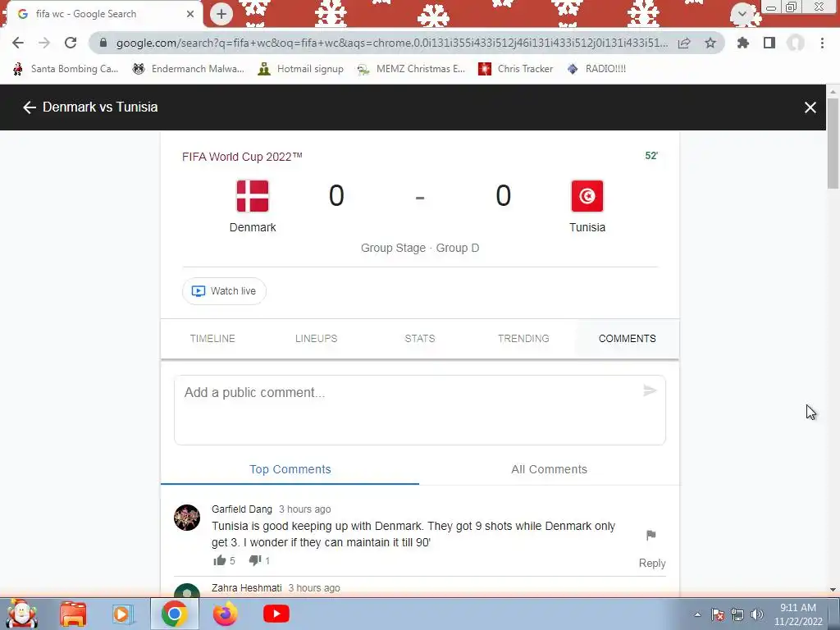Click the volume speaker tray icon

coord(757,614)
